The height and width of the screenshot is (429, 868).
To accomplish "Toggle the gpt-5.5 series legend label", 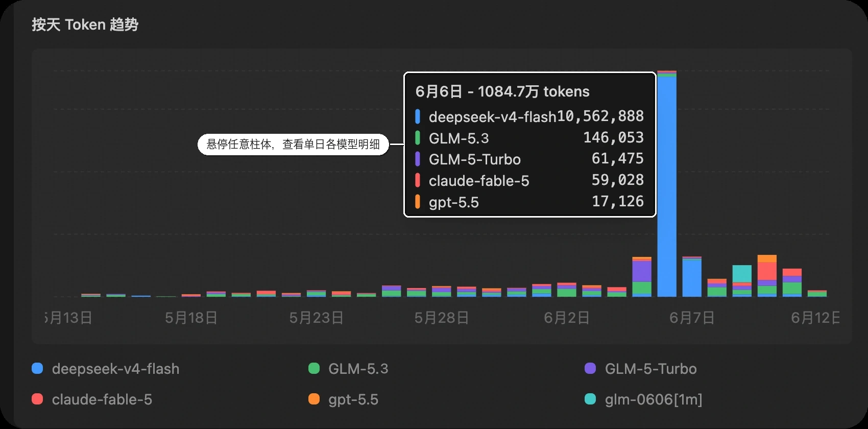I will [353, 399].
